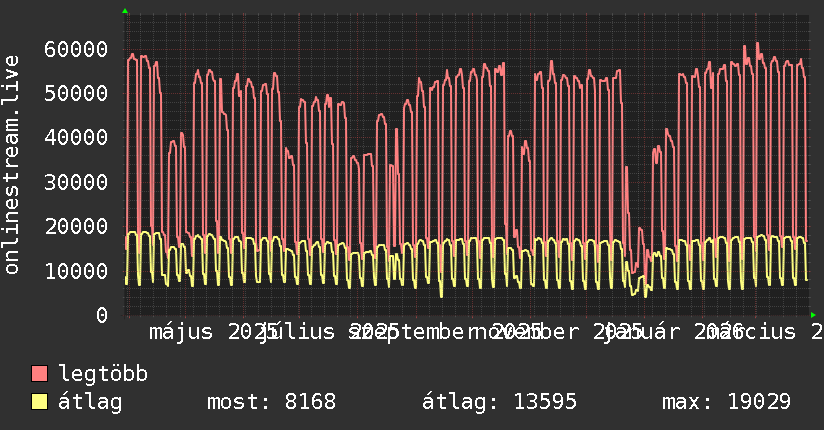Select the 40000 y-axis tick label

pos(77,137)
